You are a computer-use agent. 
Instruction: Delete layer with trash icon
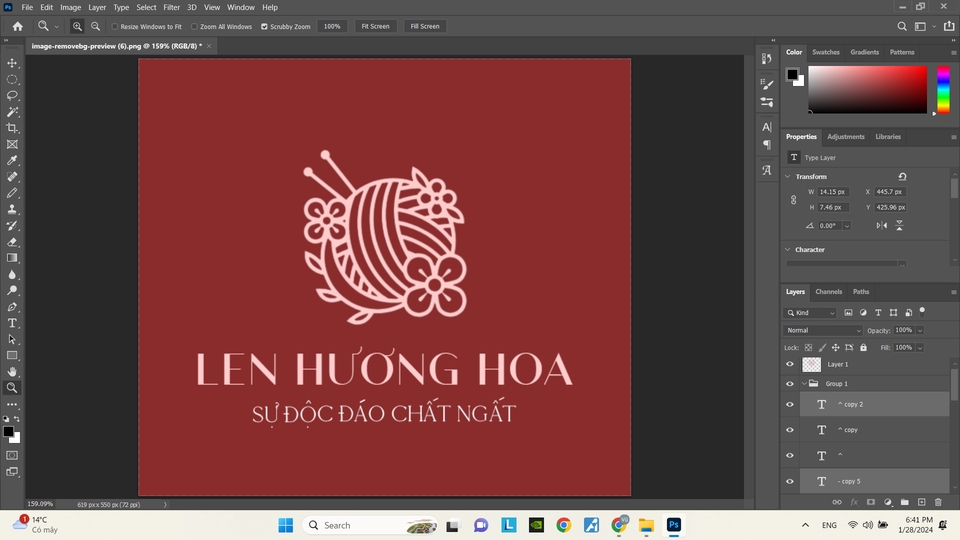[x=938, y=502]
